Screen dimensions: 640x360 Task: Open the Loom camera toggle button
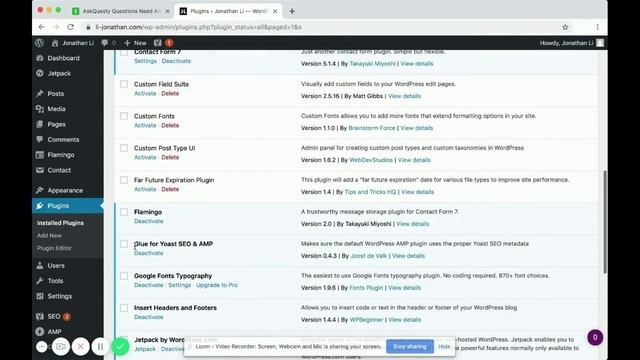61,347
